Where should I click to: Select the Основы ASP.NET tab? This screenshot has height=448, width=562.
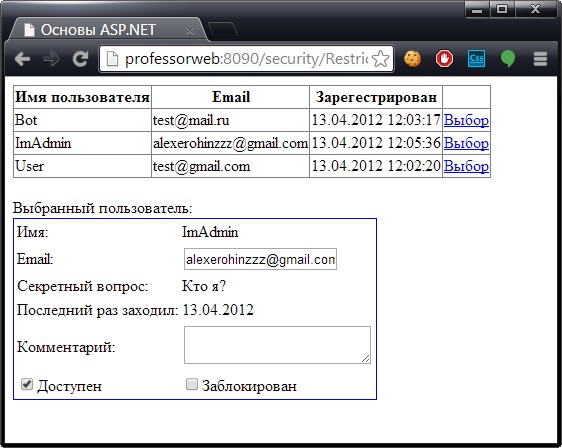[x=107, y=29]
